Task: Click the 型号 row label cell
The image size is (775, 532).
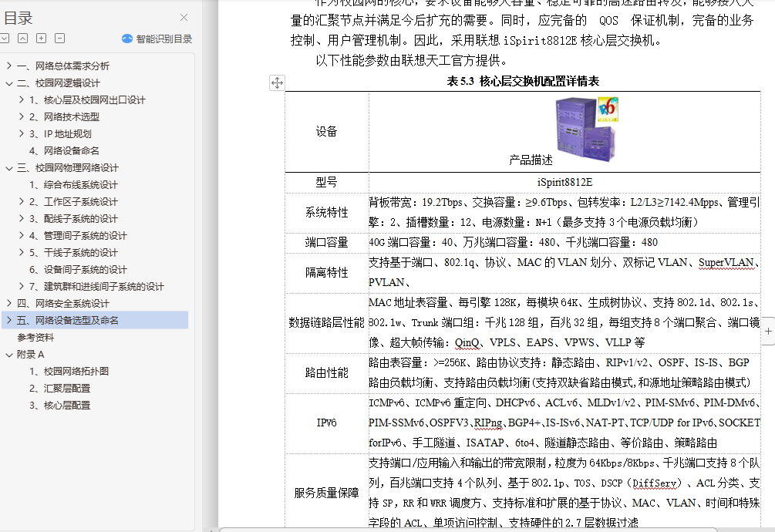Action: point(327,182)
